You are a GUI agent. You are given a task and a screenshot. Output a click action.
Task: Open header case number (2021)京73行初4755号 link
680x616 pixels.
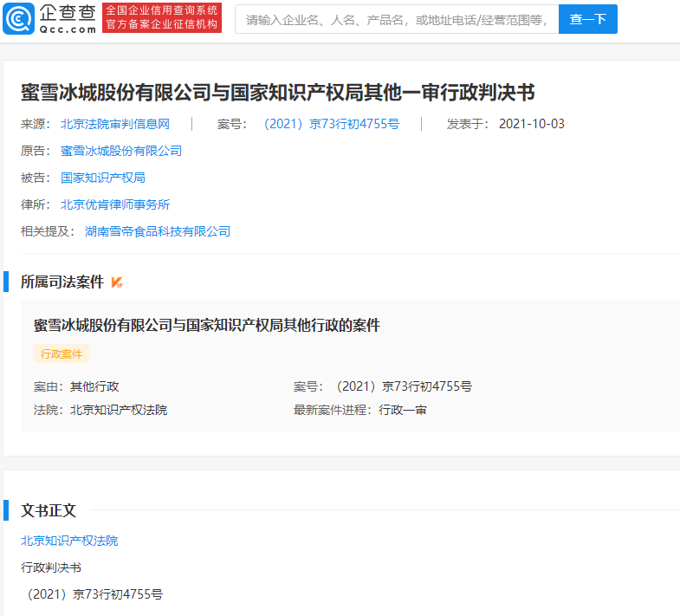[331, 124]
